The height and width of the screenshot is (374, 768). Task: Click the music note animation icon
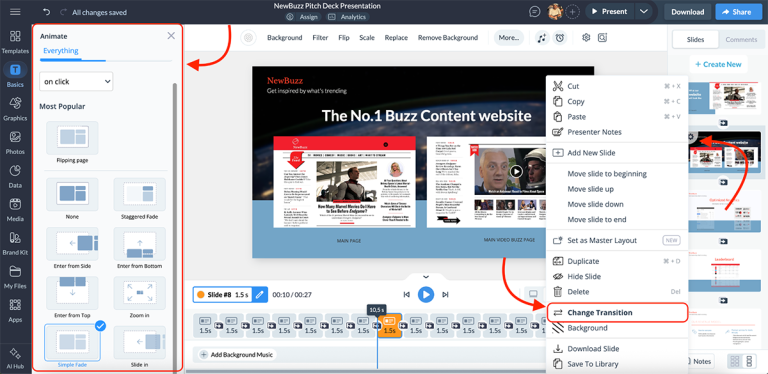pyautogui.click(x=542, y=38)
